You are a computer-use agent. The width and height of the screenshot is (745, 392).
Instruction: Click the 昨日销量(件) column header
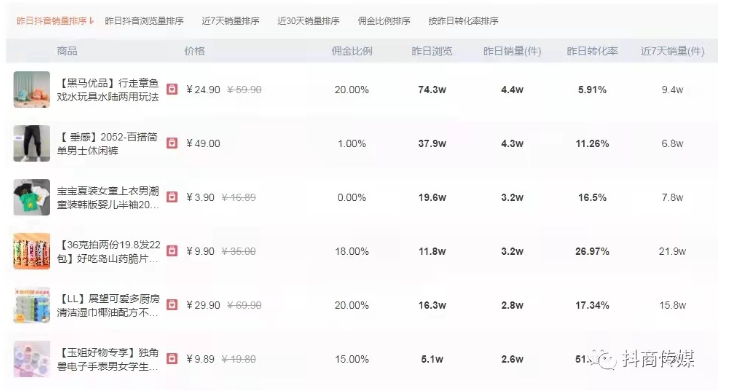coord(512,51)
